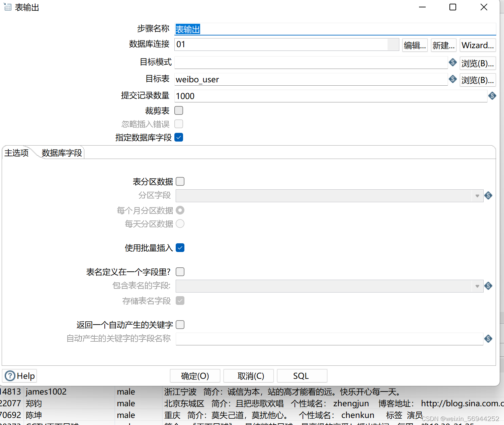Click the variable icon next to 自动产生的关键字字段名称
This screenshot has height=425, width=504.
pos(488,339)
